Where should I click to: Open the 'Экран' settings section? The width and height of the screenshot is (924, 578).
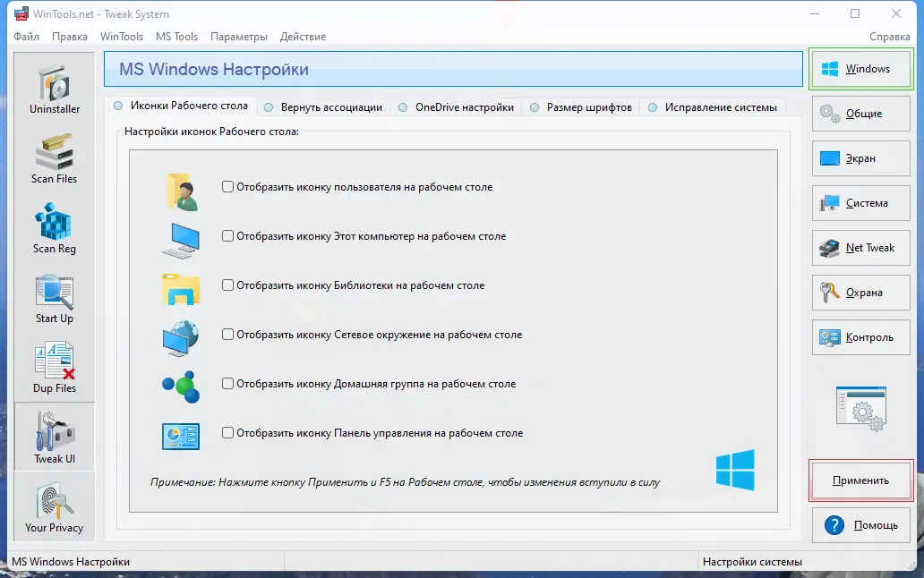point(861,158)
